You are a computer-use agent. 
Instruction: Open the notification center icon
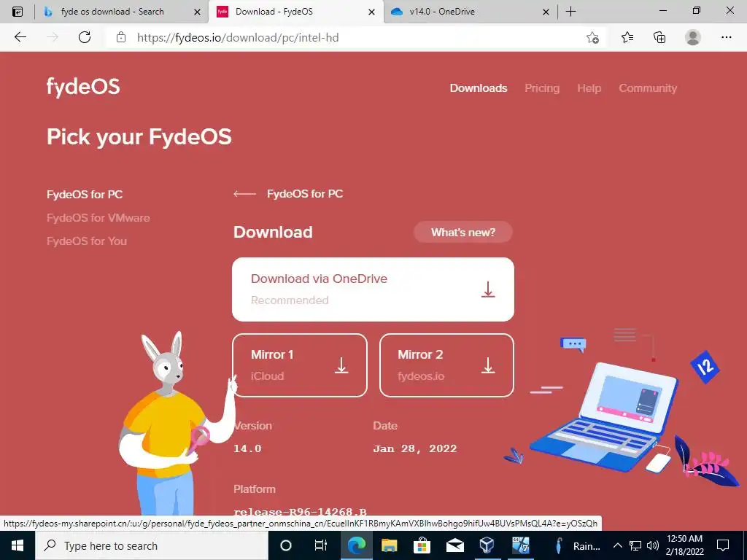pyautogui.click(x=723, y=545)
